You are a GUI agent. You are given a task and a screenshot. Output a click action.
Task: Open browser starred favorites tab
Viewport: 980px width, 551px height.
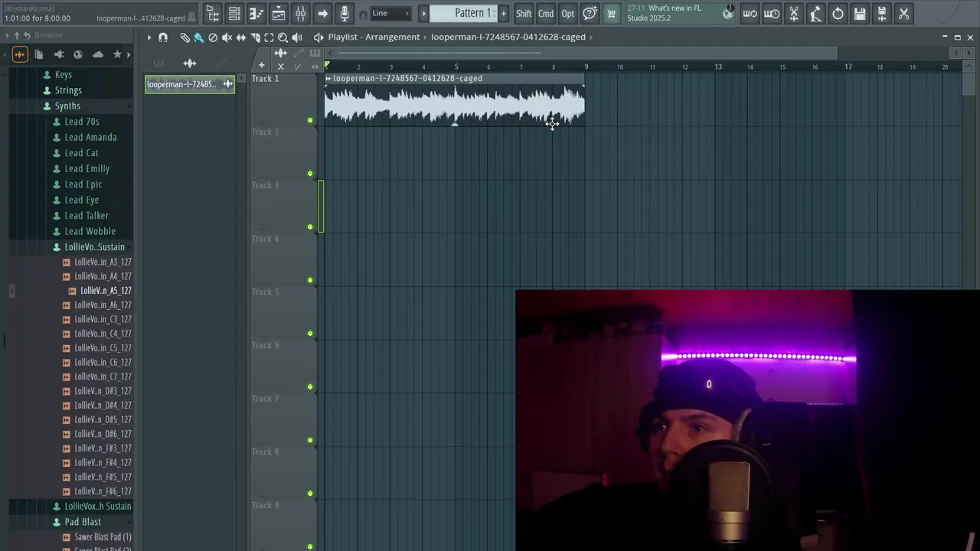(117, 54)
